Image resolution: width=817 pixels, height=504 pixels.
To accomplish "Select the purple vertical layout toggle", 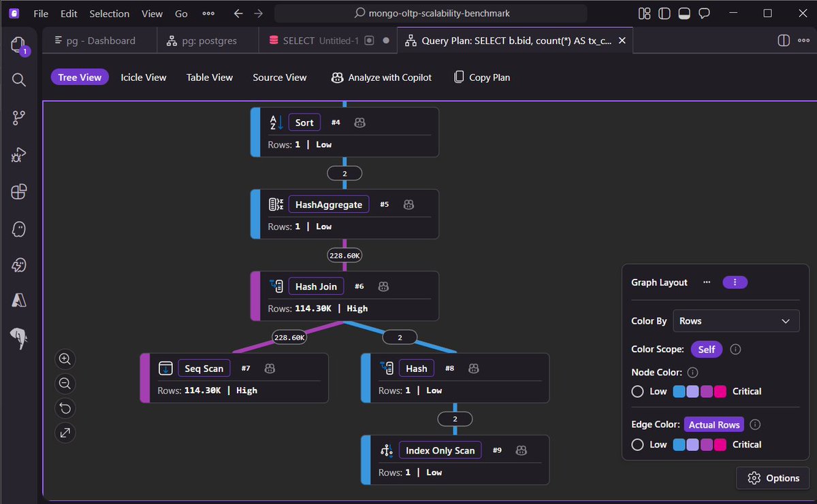I will pos(735,282).
